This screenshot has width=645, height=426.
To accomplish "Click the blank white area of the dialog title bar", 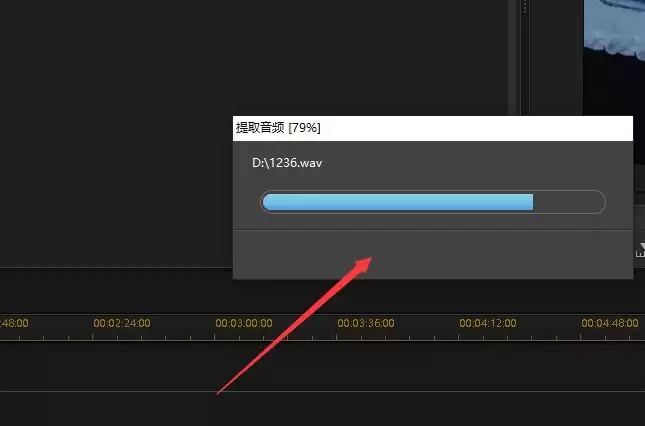I will [476, 128].
